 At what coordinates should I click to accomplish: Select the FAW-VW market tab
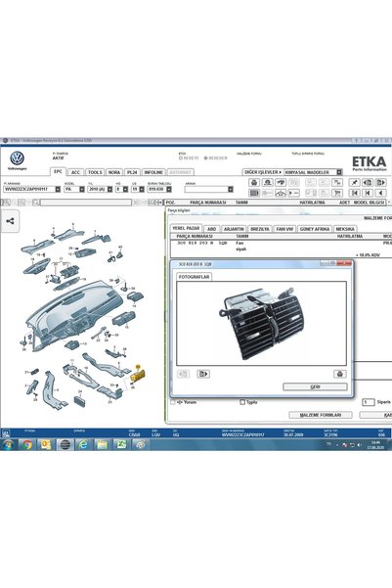[x=284, y=229]
